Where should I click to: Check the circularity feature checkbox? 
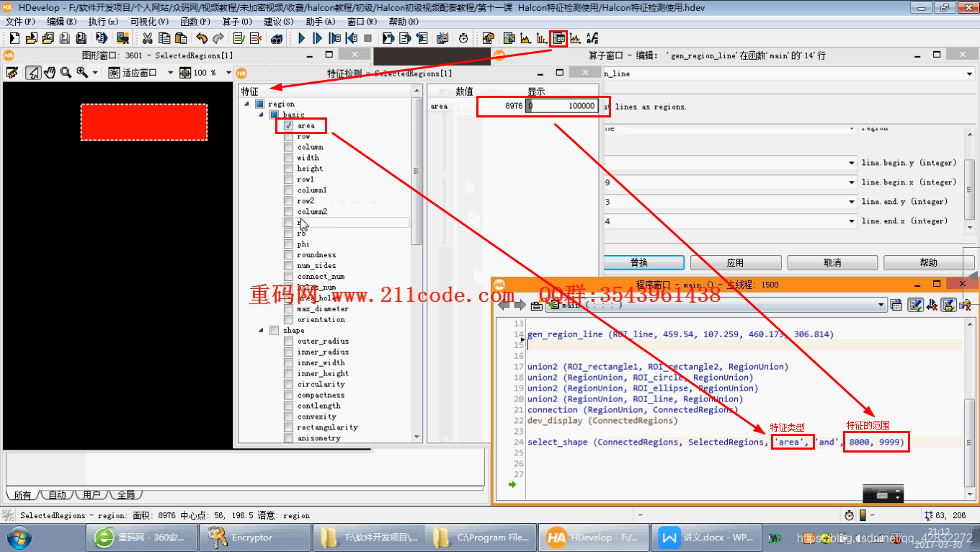pyautogui.click(x=288, y=385)
